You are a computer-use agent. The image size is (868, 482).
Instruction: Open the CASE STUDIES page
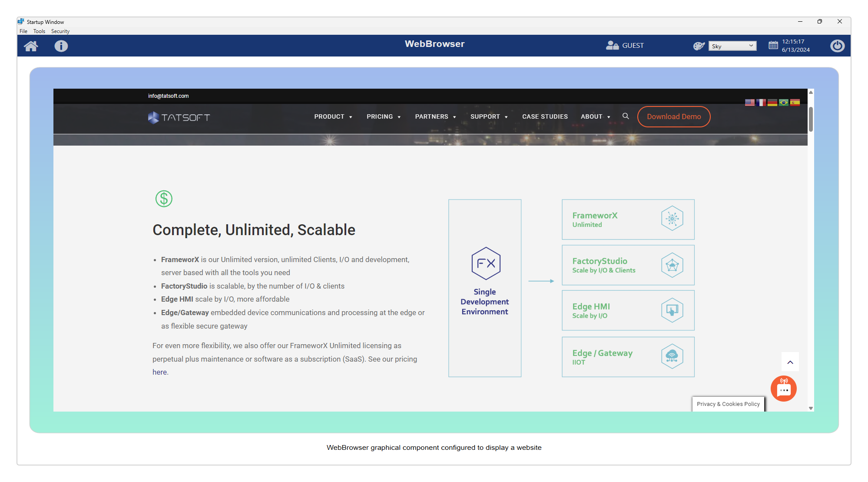pos(545,116)
